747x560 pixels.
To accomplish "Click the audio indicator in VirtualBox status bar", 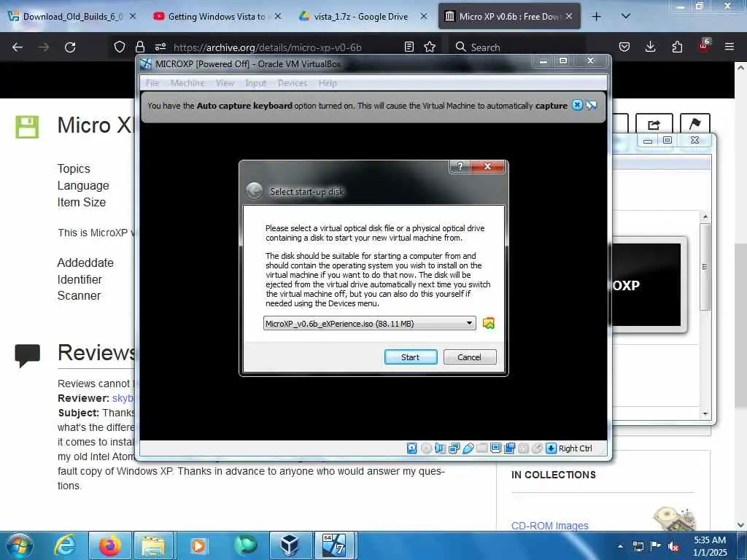I will click(x=440, y=448).
